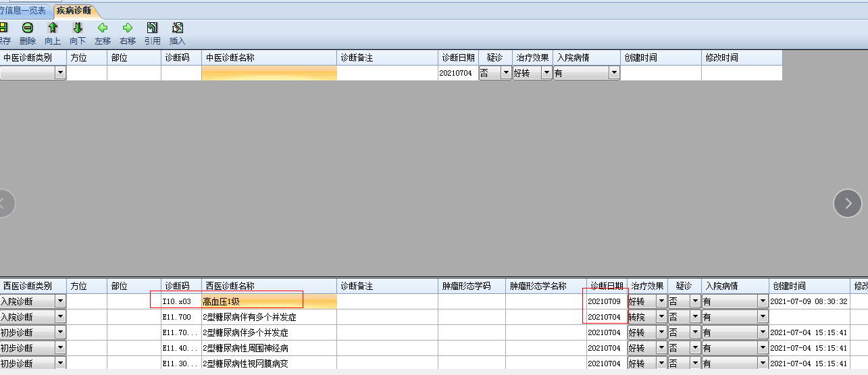868x375 pixels.
Task: Open the 转院 treatment-effect dropdown
Action: (x=661, y=317)
